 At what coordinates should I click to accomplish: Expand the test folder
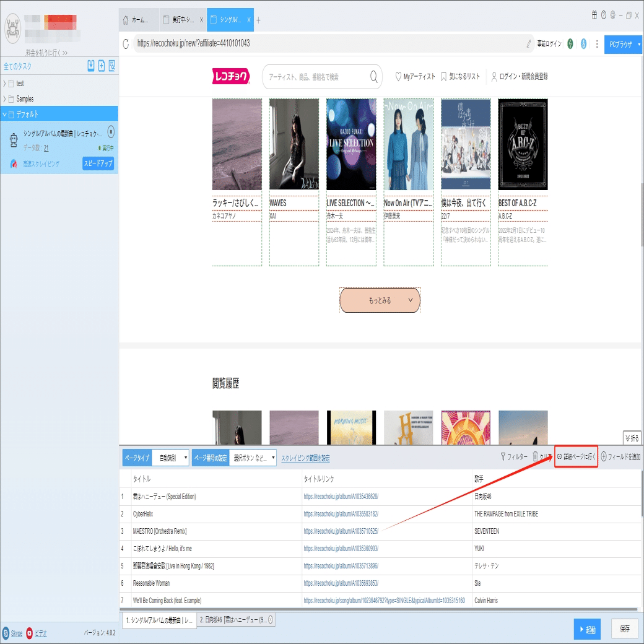click(4, 84)
